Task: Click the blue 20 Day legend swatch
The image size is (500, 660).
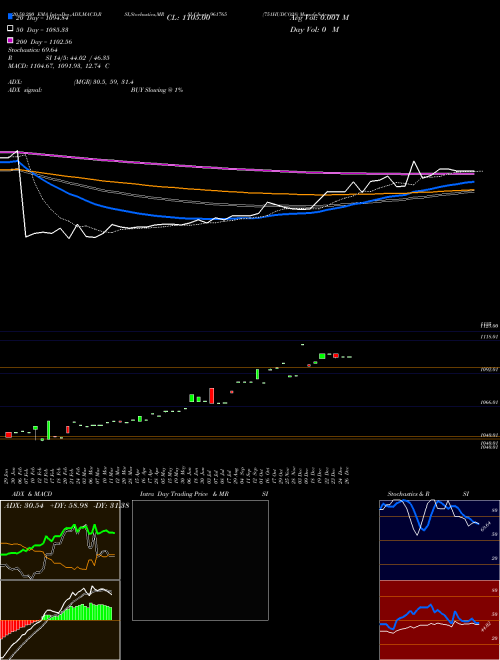Action: pyautogui.click(x=10, y=17)
